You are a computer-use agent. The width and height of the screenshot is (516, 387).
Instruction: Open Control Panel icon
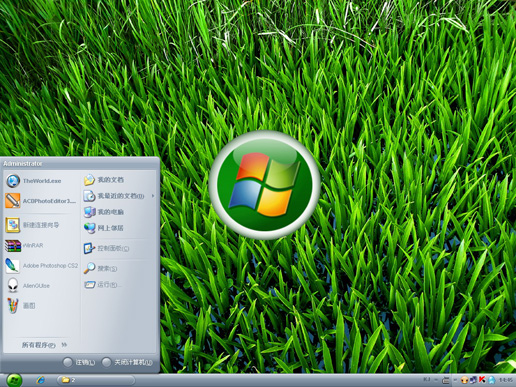(x=89, y=248)
